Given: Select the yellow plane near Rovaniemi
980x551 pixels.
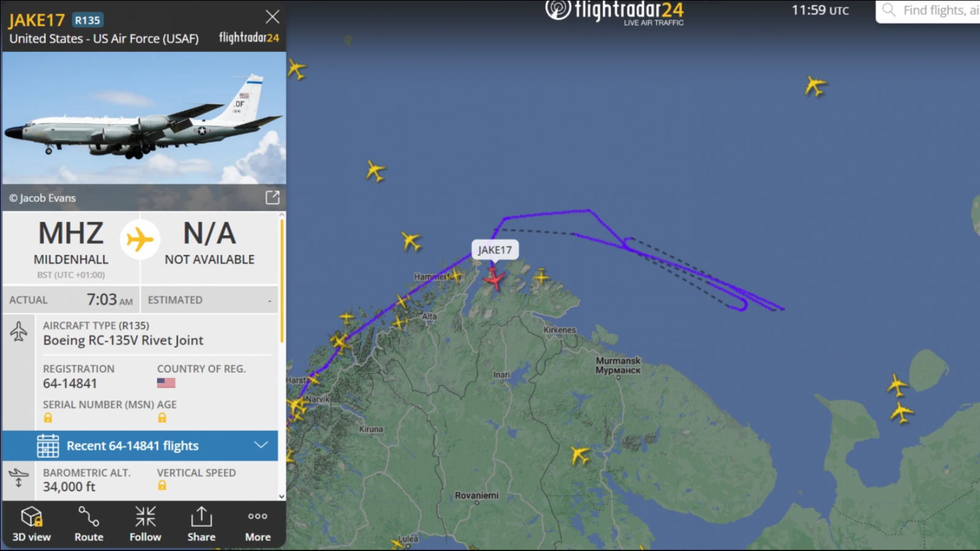Looking at the screenshot, I should [x=579, y=455].
